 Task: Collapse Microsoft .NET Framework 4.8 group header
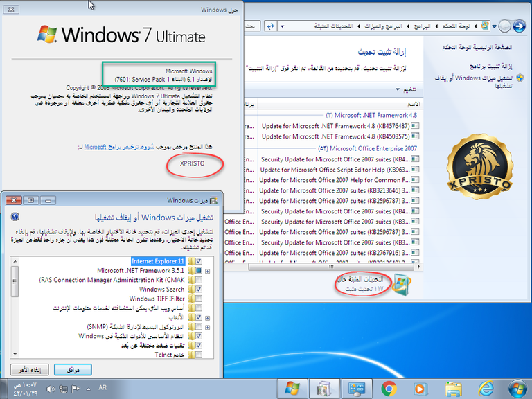point(371,116)
